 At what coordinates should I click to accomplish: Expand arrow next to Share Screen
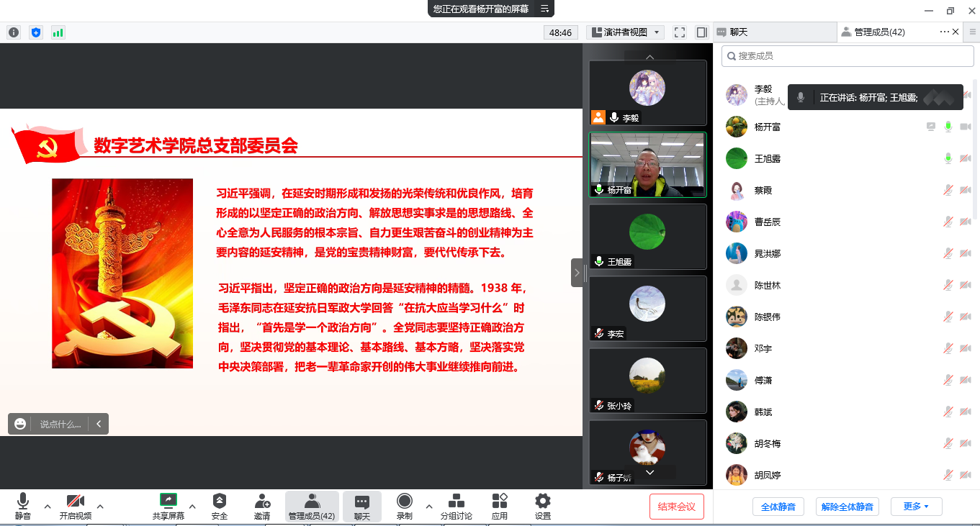(192, 506)
